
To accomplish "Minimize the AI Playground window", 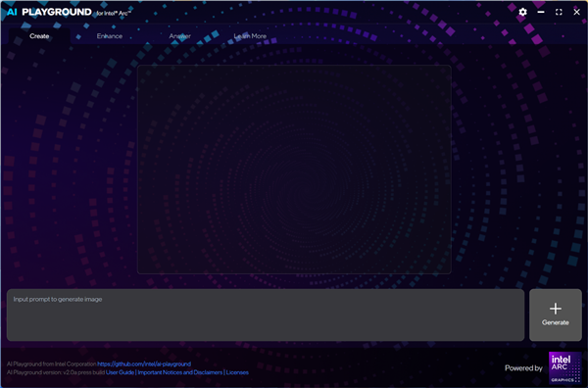I will point(540,12).
